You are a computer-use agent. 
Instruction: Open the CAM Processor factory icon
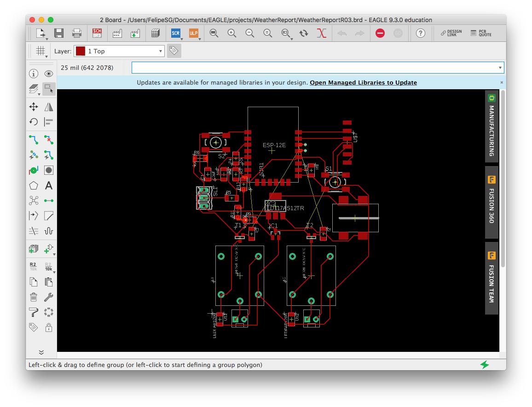point(117,33)
